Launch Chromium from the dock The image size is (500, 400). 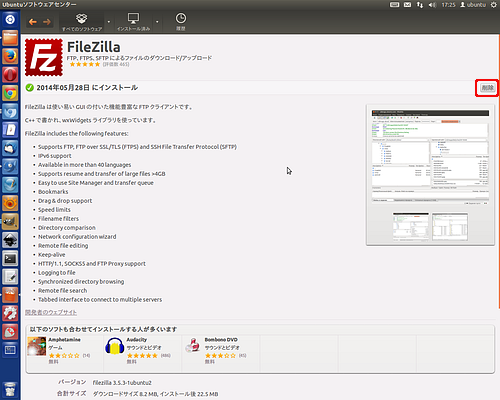[10, 111]
